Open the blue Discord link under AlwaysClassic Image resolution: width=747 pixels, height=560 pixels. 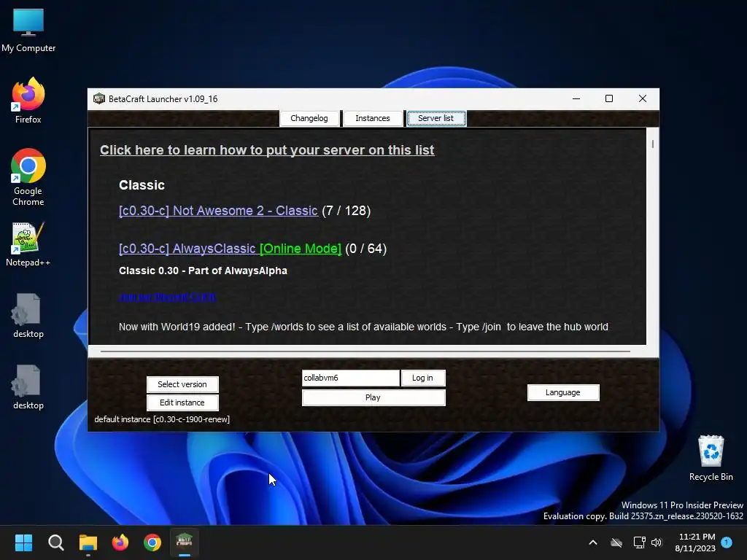167,297
